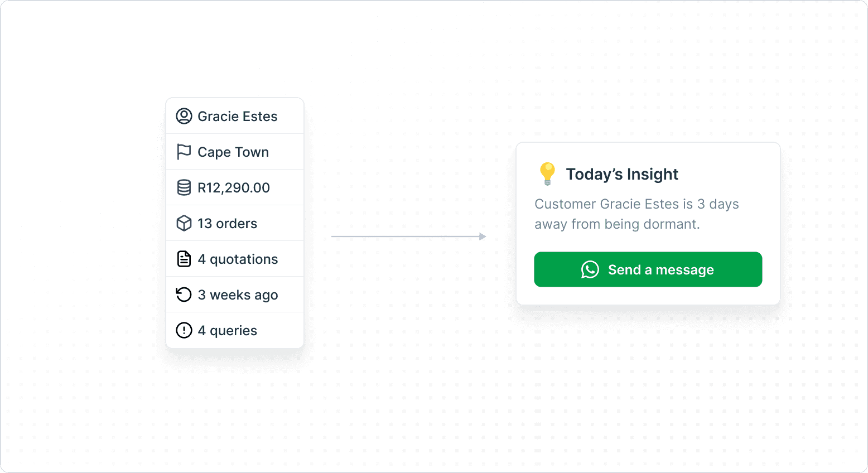Click the WhatsApp icon on the green button
868x473 pixels.
[590, 269]
